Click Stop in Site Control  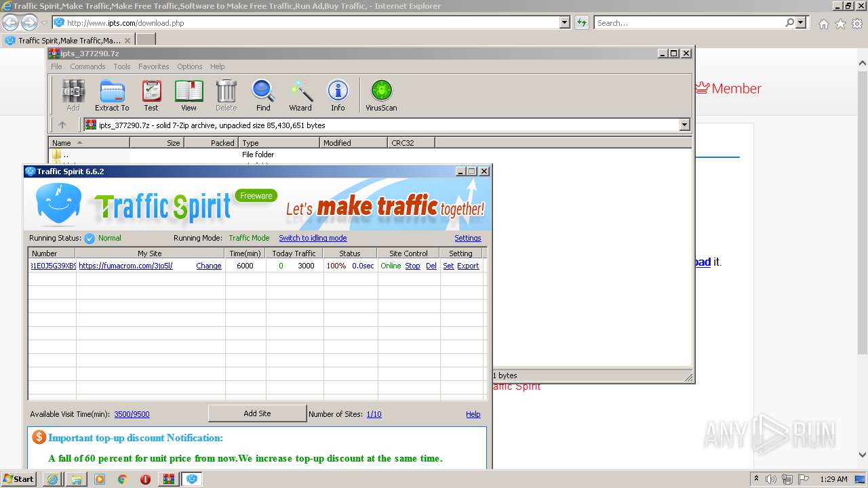click(x=412, y=266)
